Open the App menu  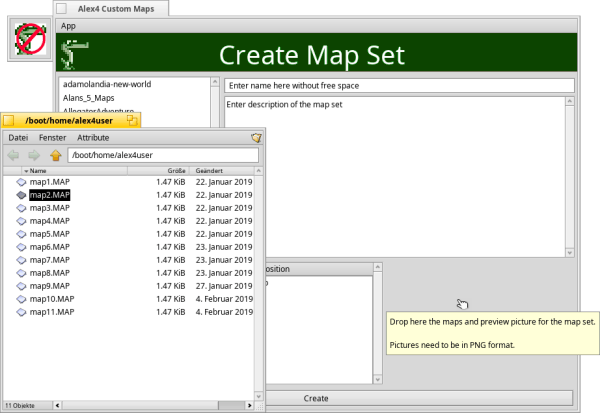(68, 25)
